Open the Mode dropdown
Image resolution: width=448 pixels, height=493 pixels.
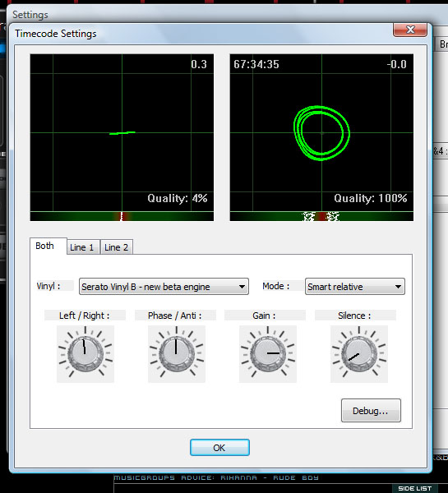[x=355, y=287]
